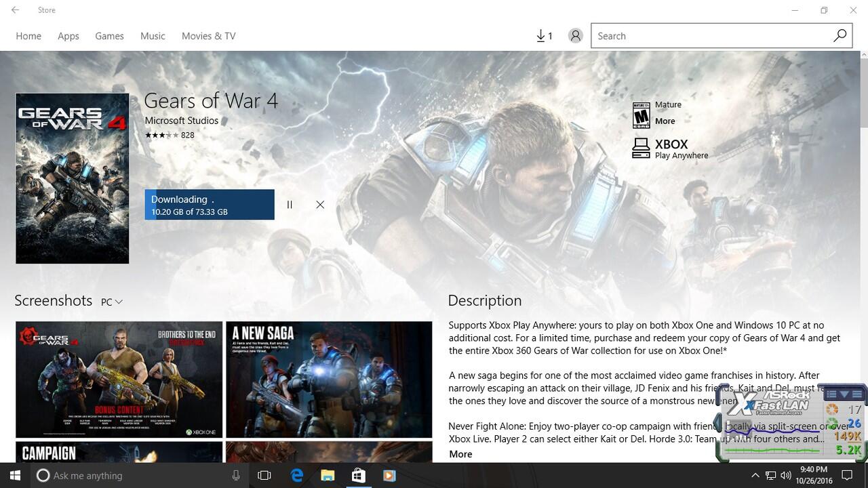Open the user account profile icon
The height and width of the screenshot is (488, 868).
point(575,36)
